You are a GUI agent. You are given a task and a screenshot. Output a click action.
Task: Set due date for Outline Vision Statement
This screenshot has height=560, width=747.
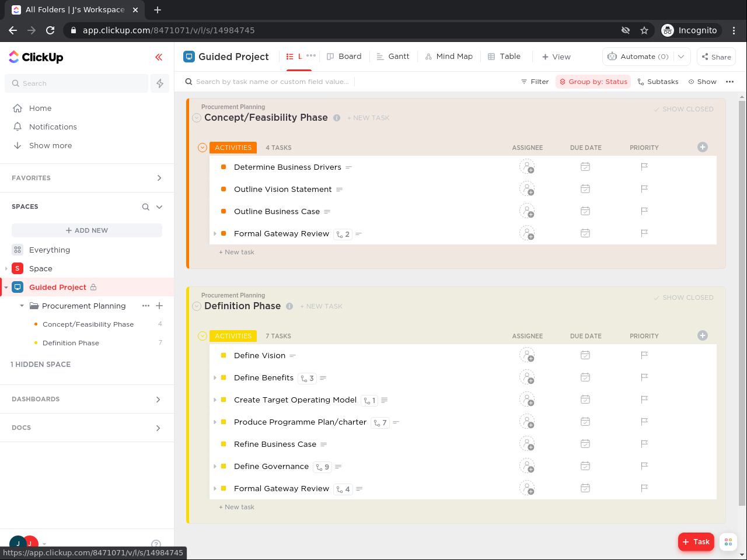tap(585, 189)
